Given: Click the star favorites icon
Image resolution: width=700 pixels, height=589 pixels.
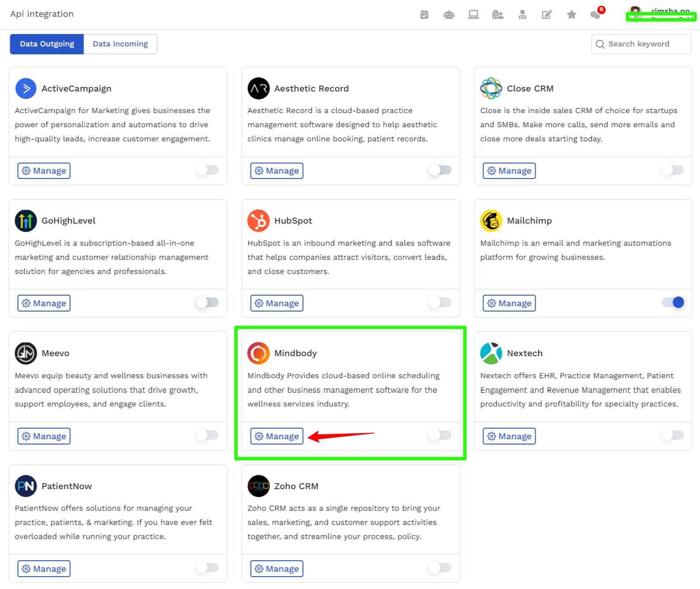Looking at the screenshot, I should click(571, 15).
